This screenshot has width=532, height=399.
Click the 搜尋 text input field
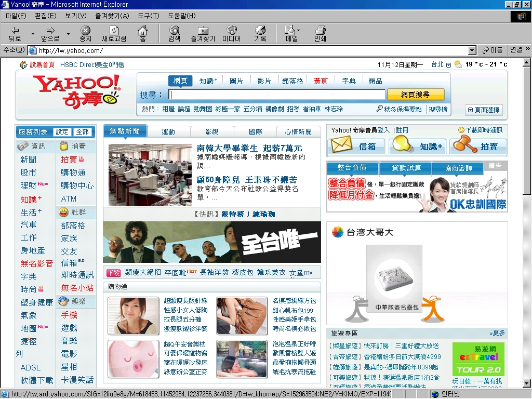[276, 95]
